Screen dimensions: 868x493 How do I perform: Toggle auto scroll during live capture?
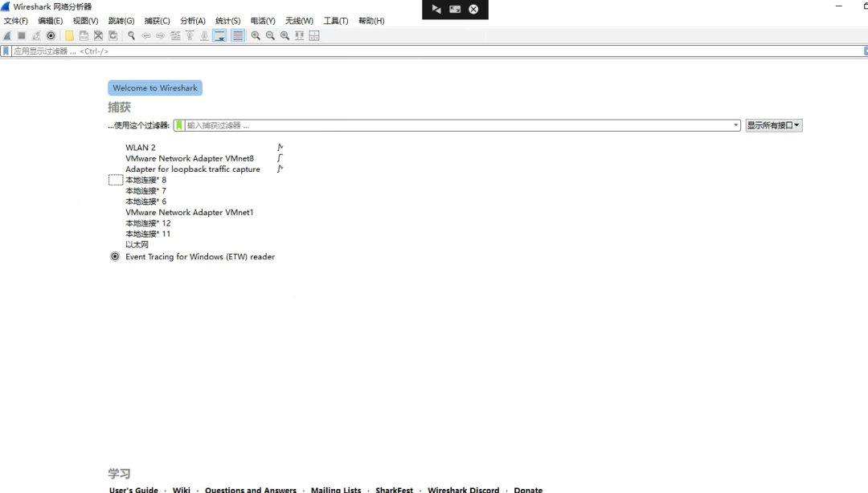point(219,35)
